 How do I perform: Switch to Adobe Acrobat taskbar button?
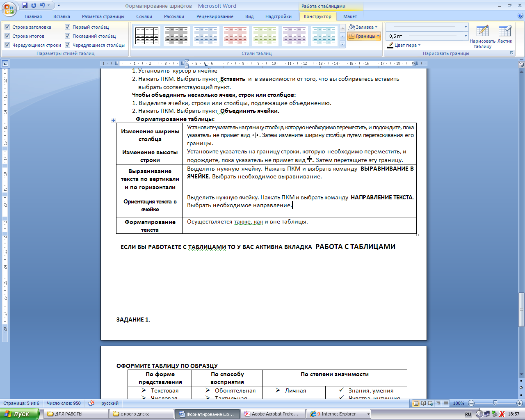(x=274, y=414)
